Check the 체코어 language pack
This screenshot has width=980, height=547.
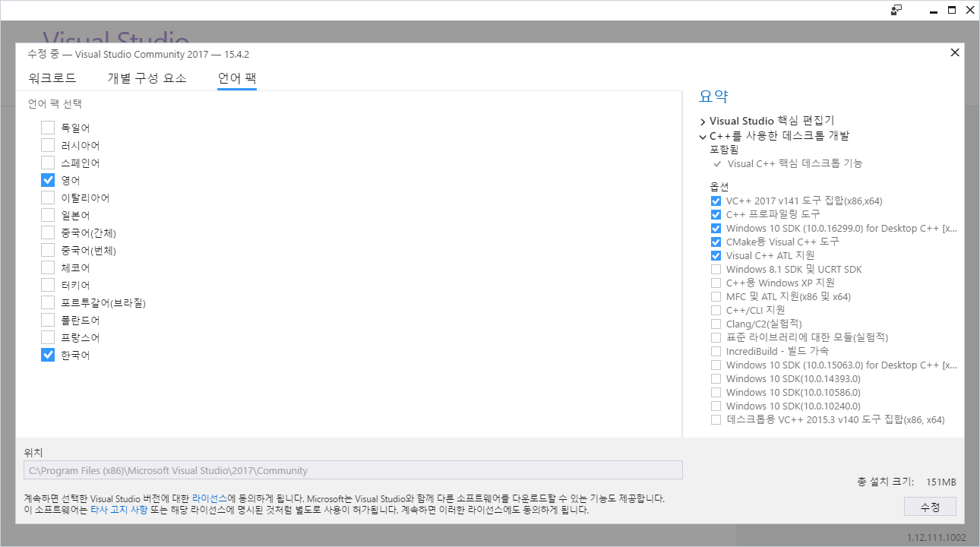tap(48, 267)
